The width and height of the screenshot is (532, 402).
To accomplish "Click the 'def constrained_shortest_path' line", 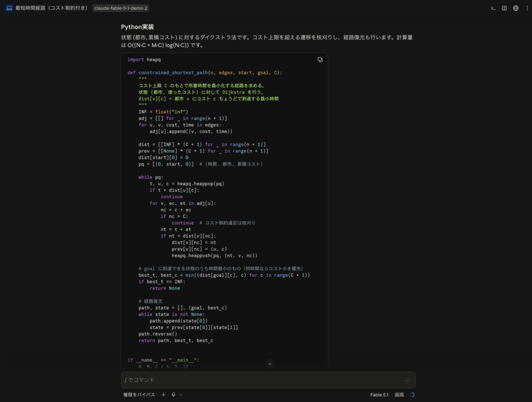I will point(205,73).
